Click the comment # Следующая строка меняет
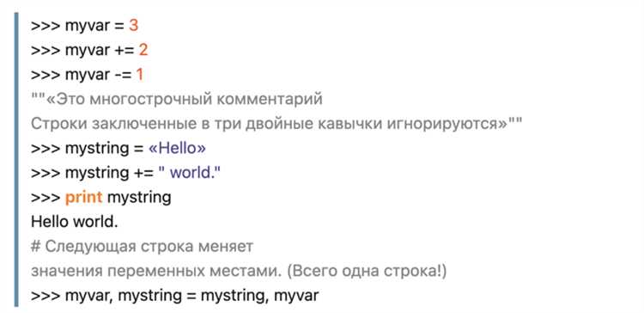This screenshot has width=644, height=313. pyautogui.click(x=142, y=247)
